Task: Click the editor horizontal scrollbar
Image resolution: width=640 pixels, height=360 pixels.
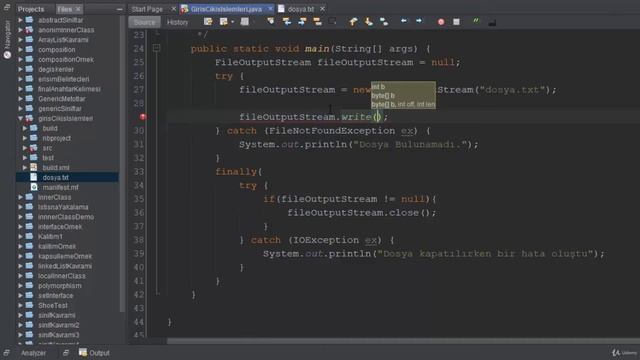Action: (x=403, y=341)
